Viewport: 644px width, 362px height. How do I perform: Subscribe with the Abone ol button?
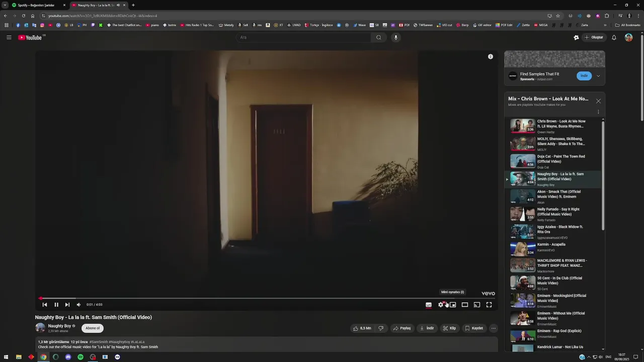[93, 328]
